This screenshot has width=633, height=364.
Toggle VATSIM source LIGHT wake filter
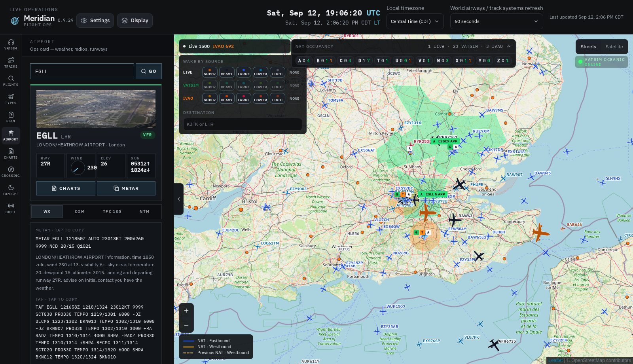click(x=278, y=85)
